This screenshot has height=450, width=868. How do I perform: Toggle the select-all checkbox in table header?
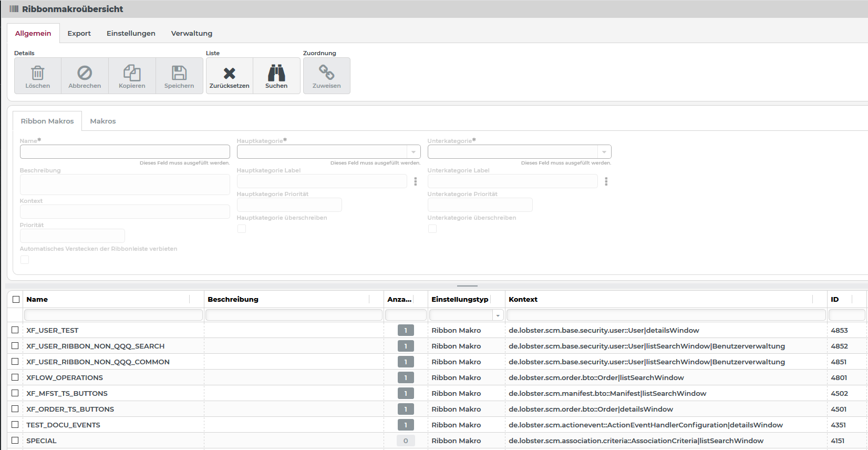point(16,299)
